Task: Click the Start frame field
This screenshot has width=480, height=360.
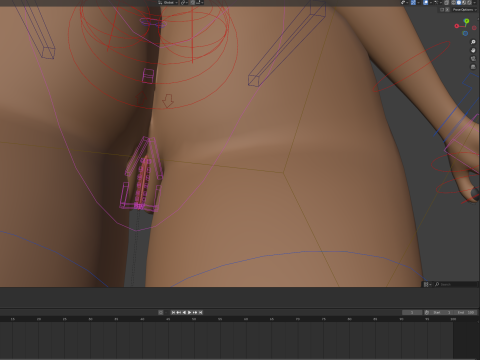Action: pos(441,312)
